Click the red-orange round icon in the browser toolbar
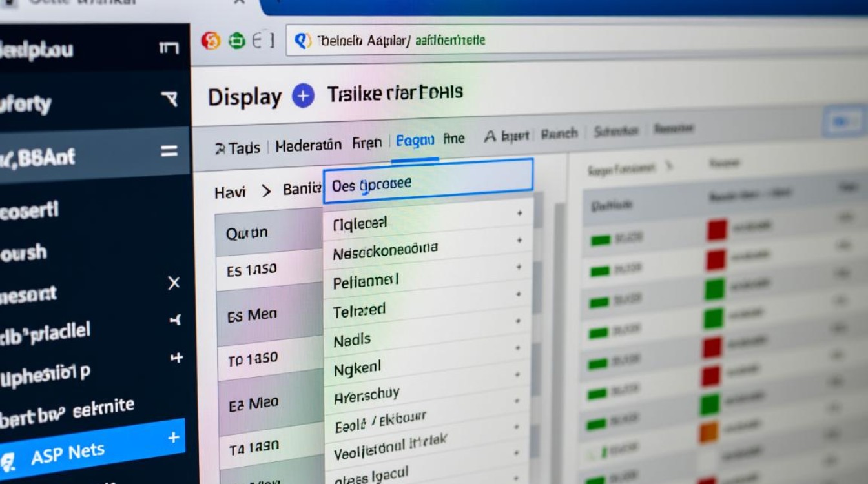The height and width of the screenshot is (484, 868). (x=211, y=41)
